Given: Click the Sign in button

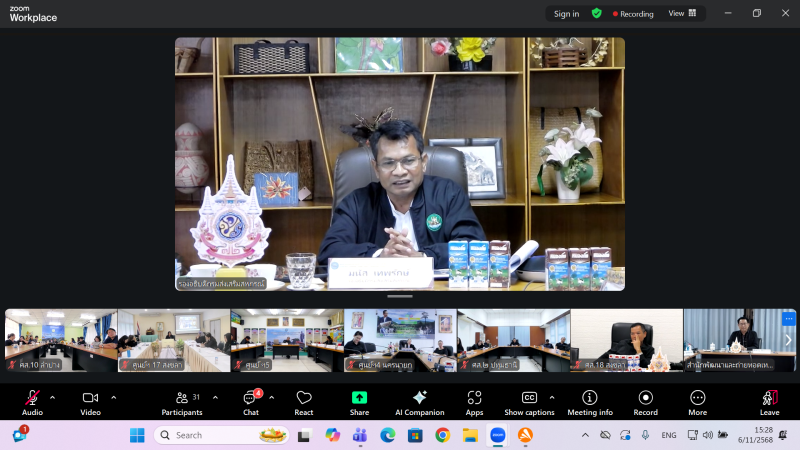Looking at the screenshot, I should (x=566, y=14).
